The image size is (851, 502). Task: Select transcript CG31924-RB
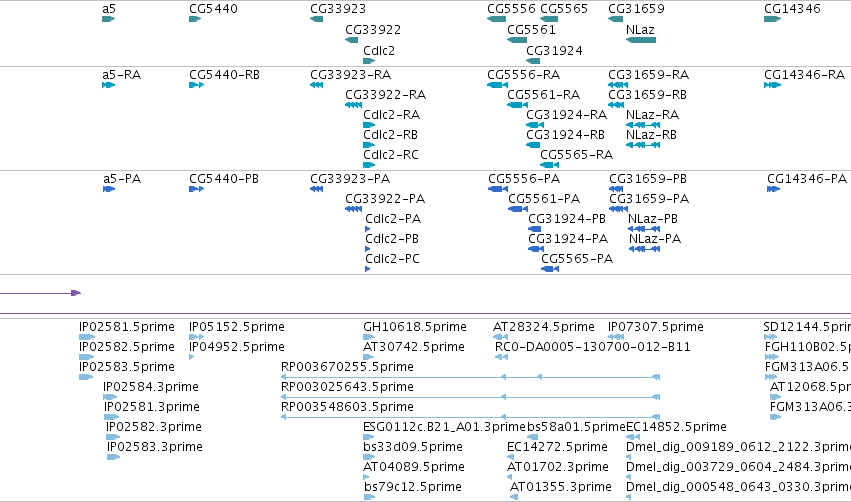[x=565, y=135]
